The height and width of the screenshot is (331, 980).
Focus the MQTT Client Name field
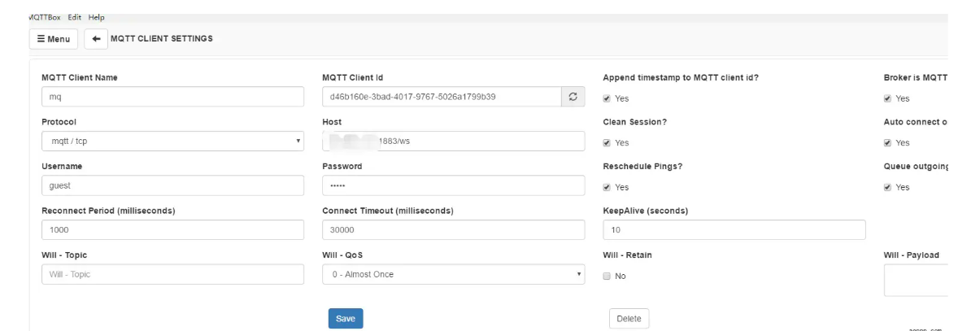[172, 97]
